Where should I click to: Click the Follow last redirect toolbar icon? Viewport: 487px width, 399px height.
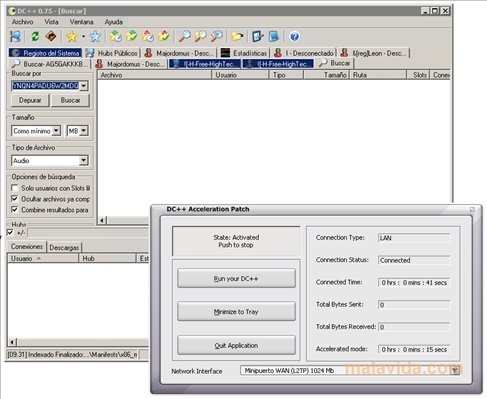tap(51, 36)
